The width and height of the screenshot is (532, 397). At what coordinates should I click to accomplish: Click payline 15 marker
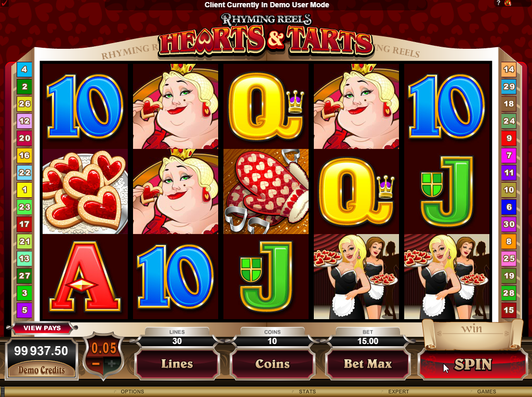click(509, 310)
